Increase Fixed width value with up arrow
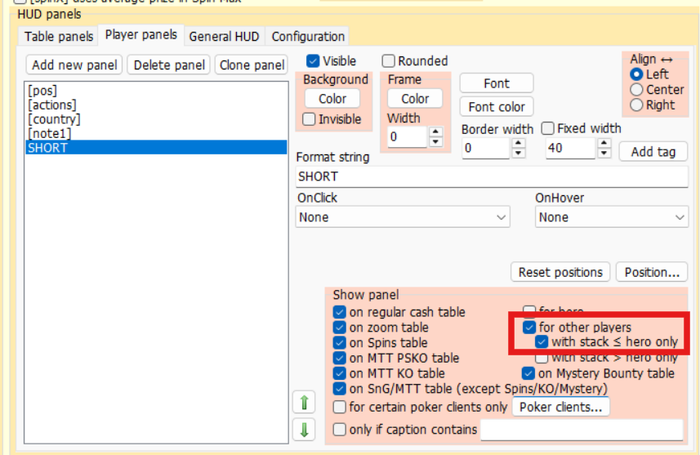Image resolution: width=700 pixels, height=455 pixels. 603,143
